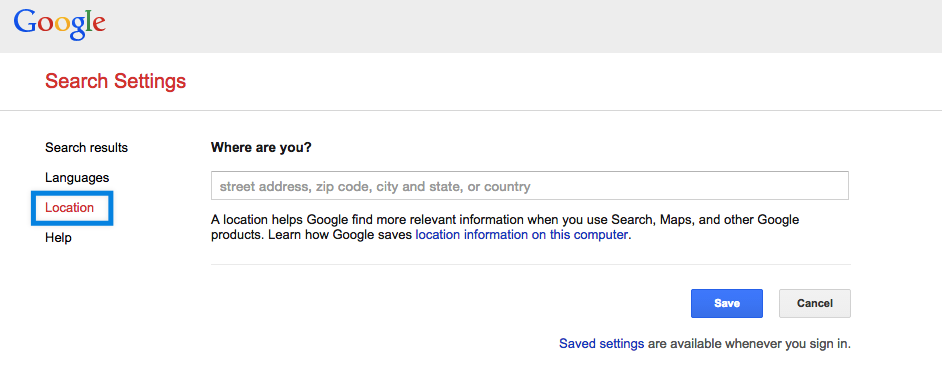This screenshot has width=942, height=391.
Task: Open the Search results settings section
Action: coord(87,147)
